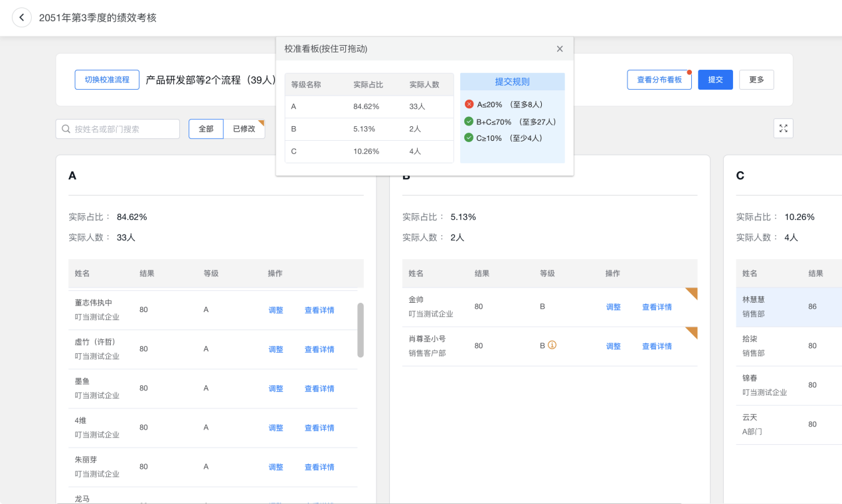Click 调整 for 墨鱼
The image size is (842, 504).
click(276, 388)
